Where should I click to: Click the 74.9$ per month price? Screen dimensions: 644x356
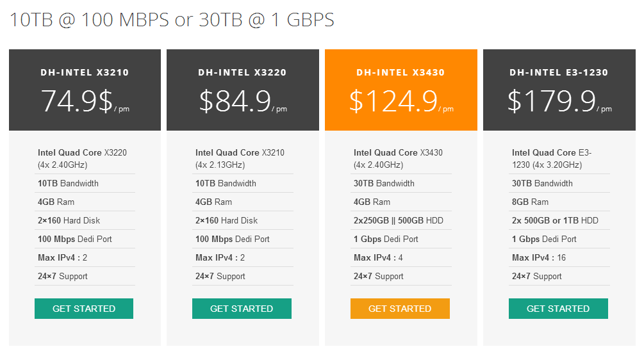click(78, 101)
